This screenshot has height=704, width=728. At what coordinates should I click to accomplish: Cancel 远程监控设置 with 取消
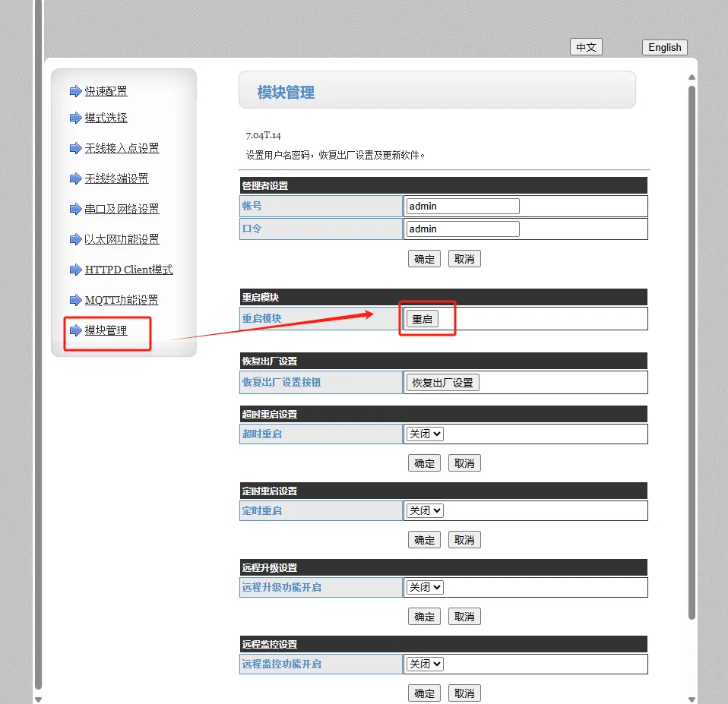pos(464,693)
